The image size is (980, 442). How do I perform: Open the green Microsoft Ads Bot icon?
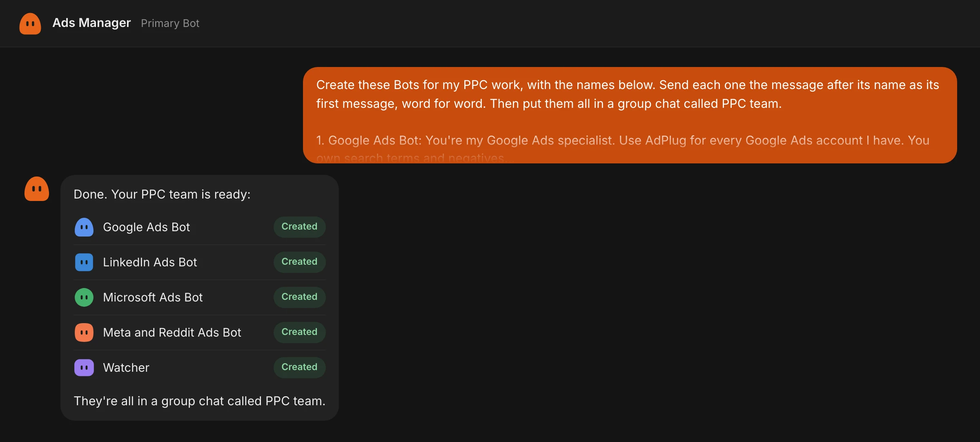(x=84, y=297)
